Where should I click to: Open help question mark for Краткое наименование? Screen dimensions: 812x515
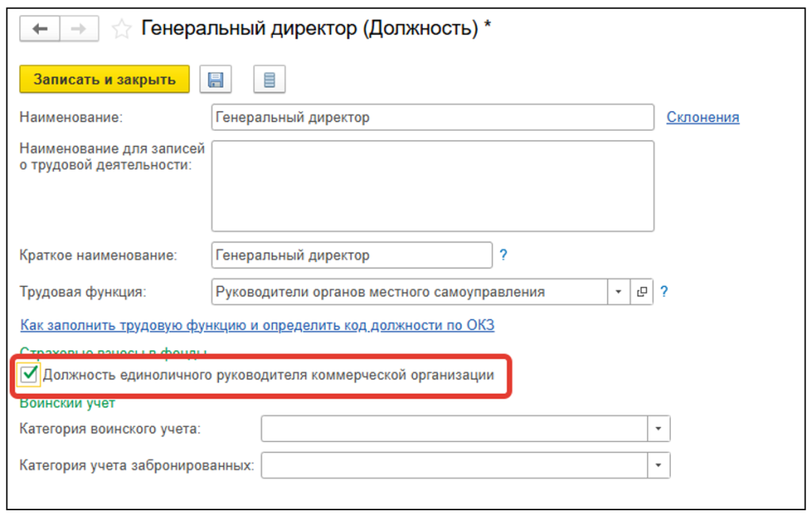[x=503, y=256]
